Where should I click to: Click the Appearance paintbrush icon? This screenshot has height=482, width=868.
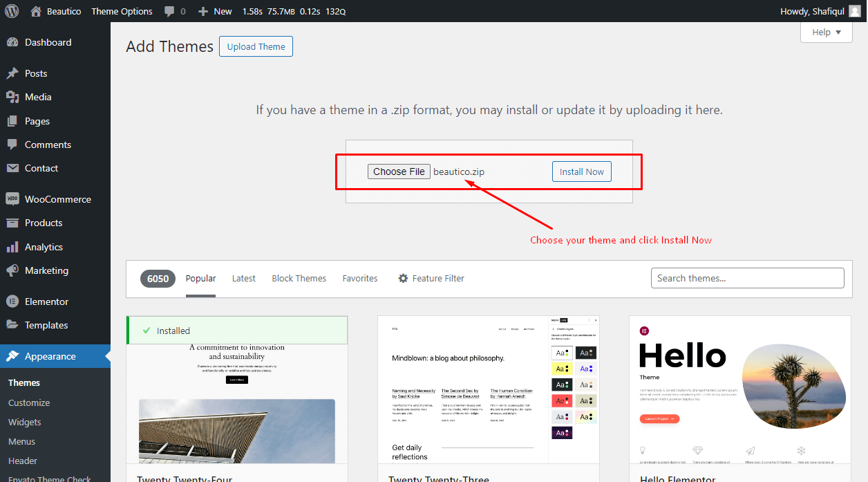point(12,356)
